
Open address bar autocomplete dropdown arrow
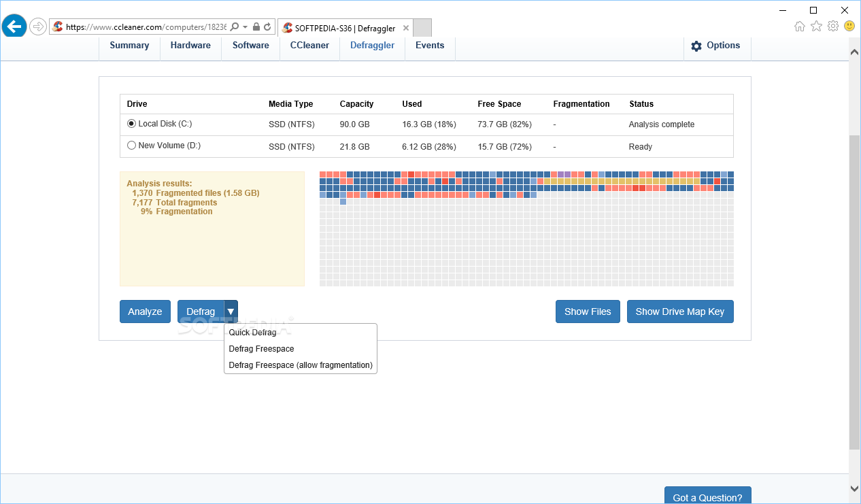[x=245, y=27]
